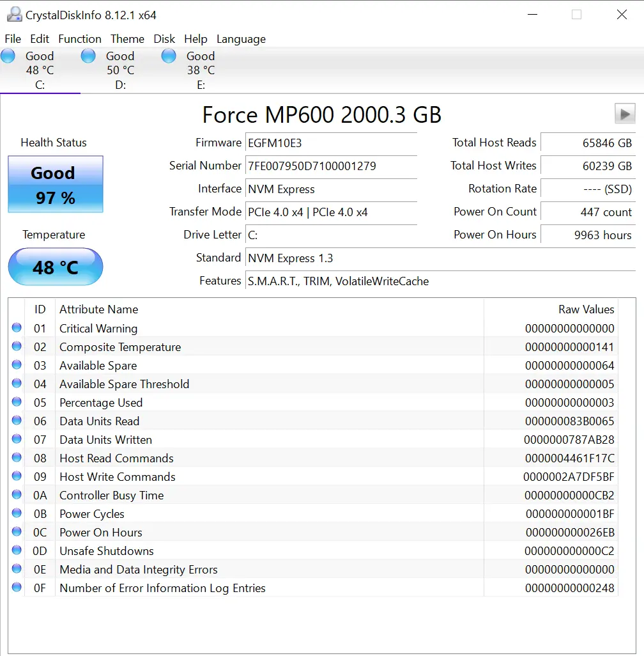Click the blue status orb for drive C:
Image resolution: width=644 pixels, height=656 pixels.
[x=8, y=56]
